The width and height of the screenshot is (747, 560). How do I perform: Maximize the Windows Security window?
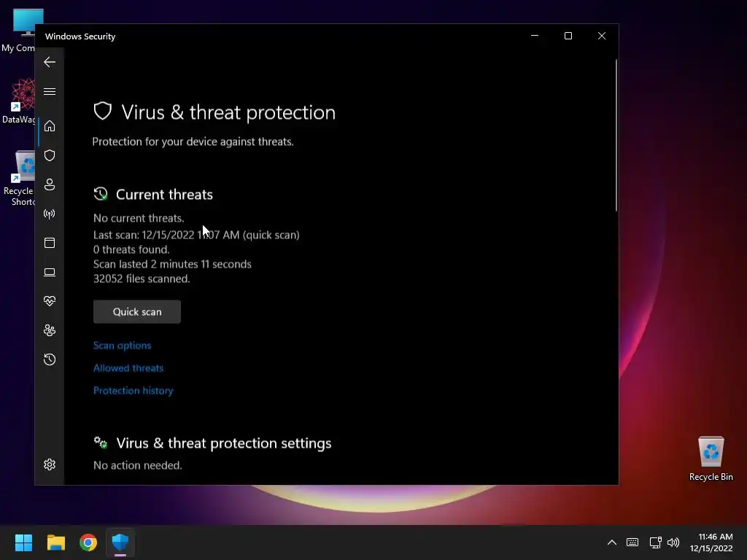click(x=568, y=36)
